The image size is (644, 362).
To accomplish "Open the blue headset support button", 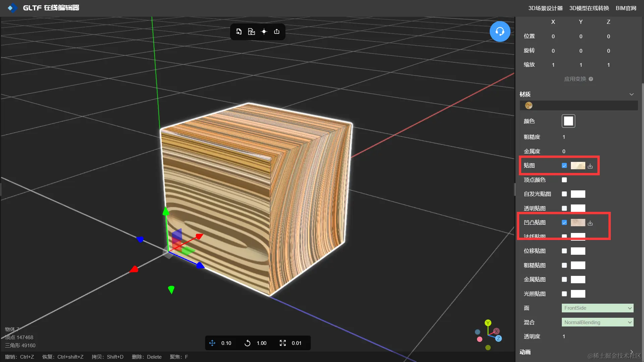I will pyautogui.click(x=500, y=32).
